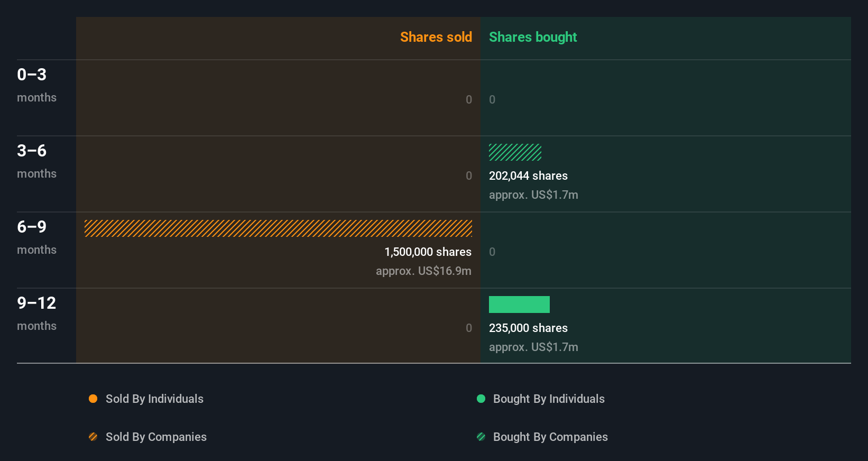
Task: Click the 9–12 months row label
Action: [x=36, y=314]
